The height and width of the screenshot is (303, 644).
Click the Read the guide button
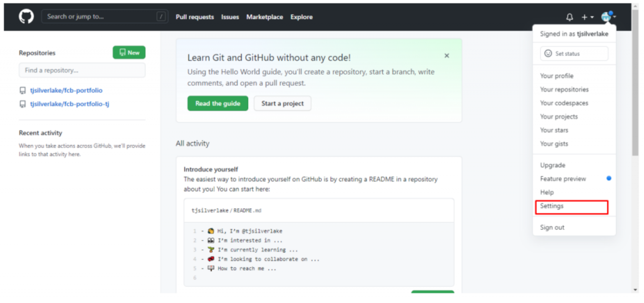218,103
